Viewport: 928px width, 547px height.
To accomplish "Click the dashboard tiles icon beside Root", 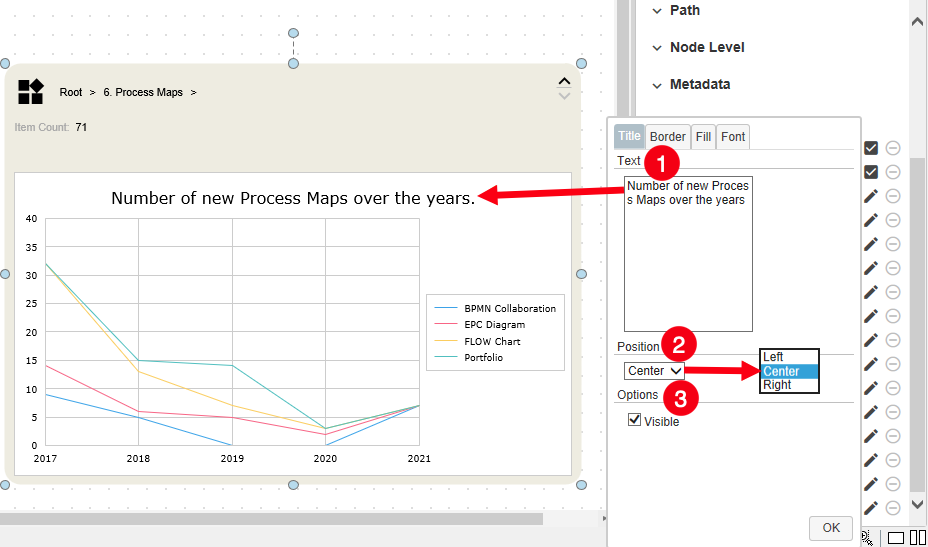I will [31, 92].
